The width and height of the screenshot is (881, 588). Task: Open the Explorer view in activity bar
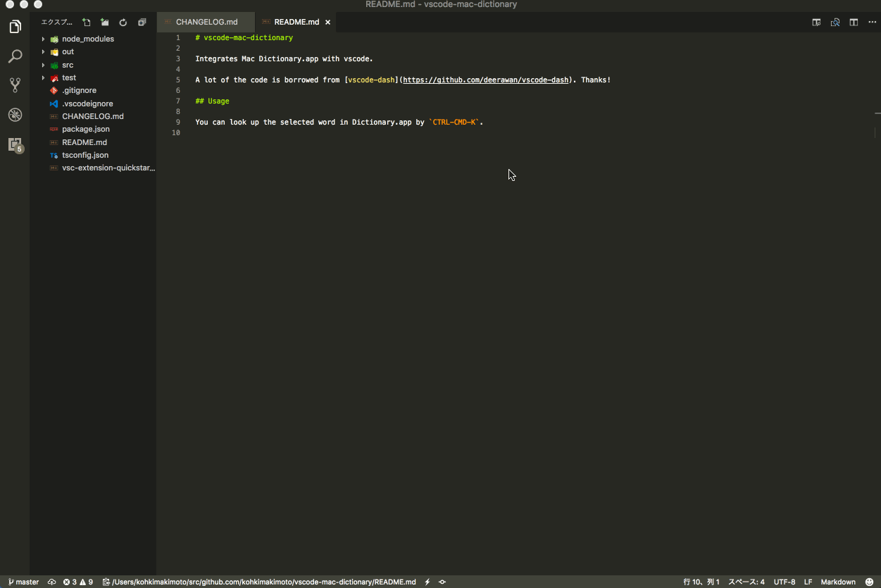click(15, 27)
